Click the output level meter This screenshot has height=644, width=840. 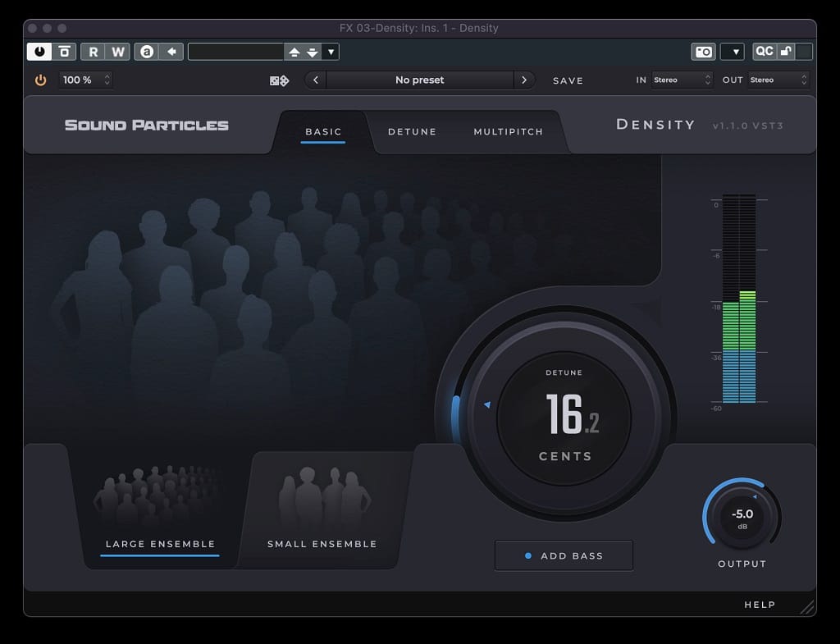739,299
